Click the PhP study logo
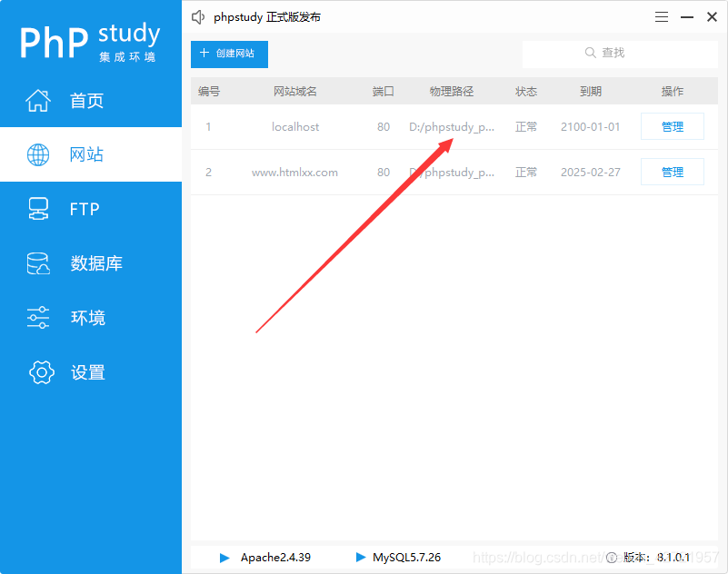Viewport: 728px width, 574px height. [x=90, y=42]
